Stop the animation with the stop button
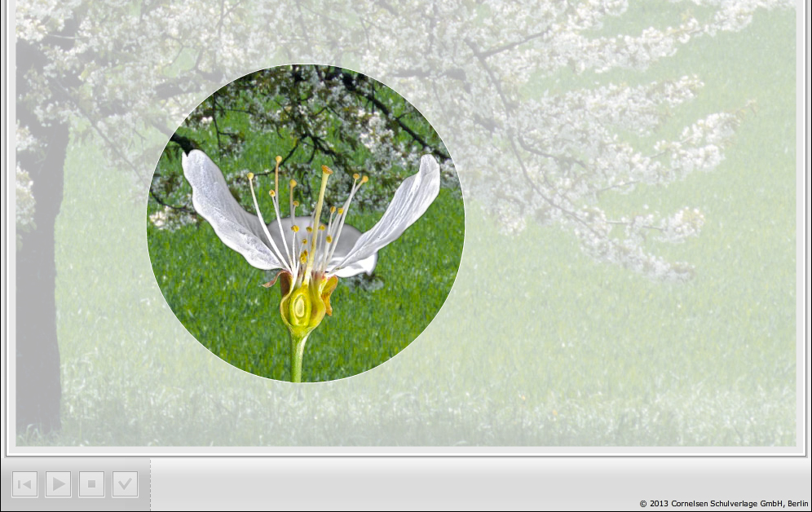 [x=91, y=484]
